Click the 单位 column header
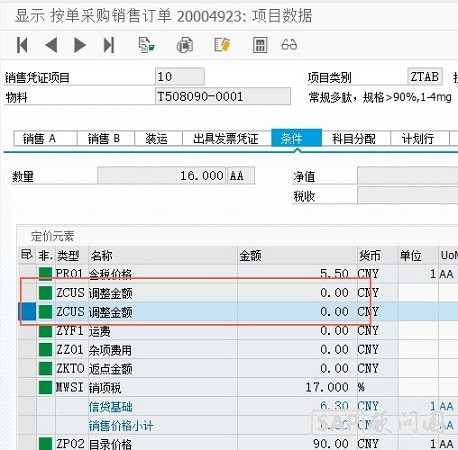458x450 pixels. pos(418,256)
